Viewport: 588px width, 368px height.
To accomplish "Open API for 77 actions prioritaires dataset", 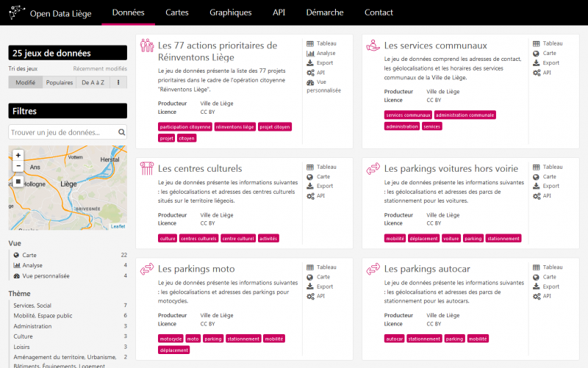I will coord(316,73).
